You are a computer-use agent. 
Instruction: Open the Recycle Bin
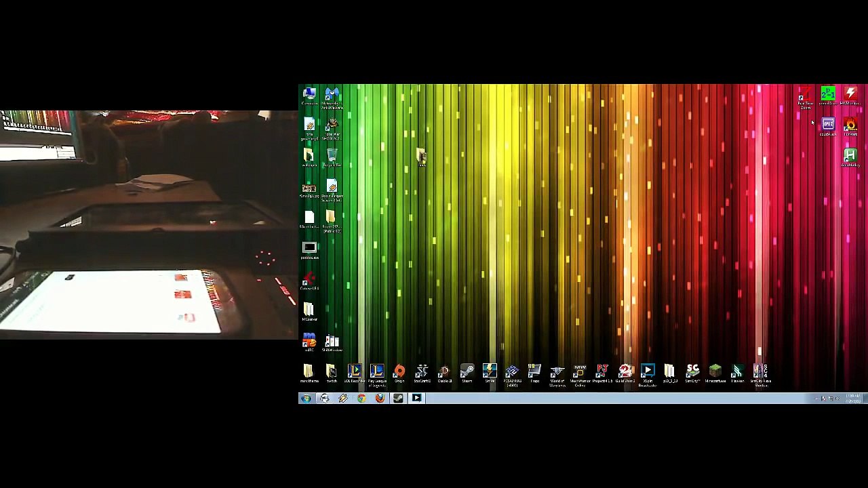coord(332,158)
